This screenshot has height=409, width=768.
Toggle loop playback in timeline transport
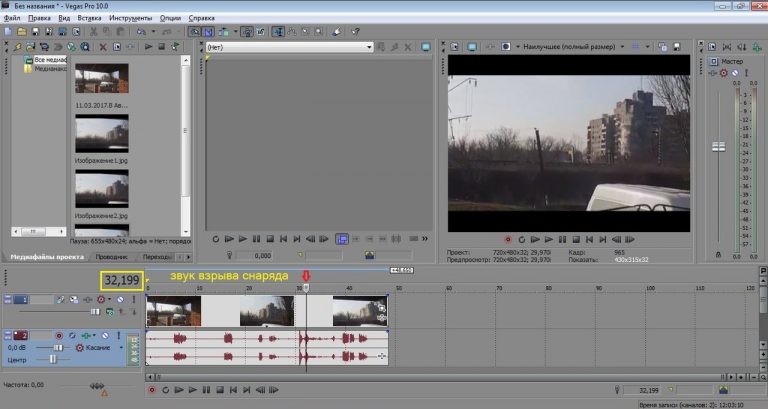(x=164, y=390)
